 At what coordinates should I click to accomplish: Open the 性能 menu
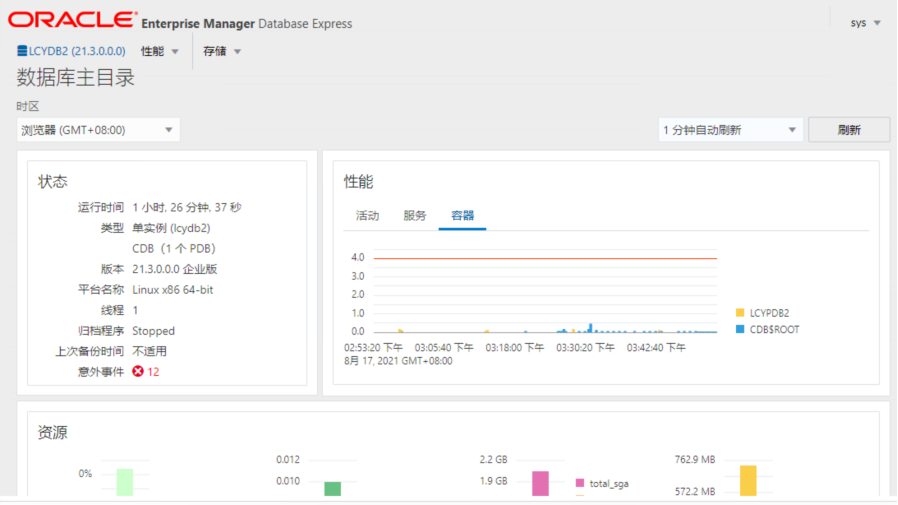point(160,52)
